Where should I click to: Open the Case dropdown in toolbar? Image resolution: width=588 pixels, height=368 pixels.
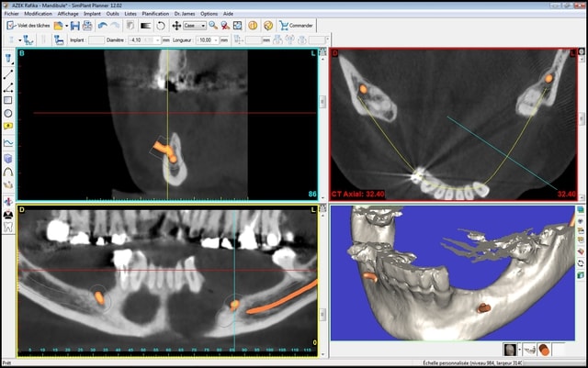[x=204, y=26]
